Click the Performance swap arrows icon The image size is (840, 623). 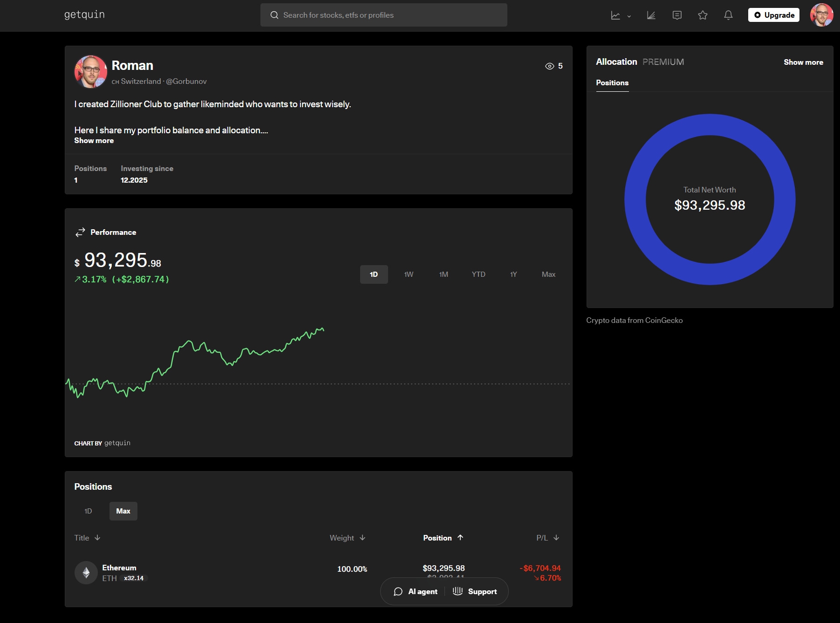point(80,232)
